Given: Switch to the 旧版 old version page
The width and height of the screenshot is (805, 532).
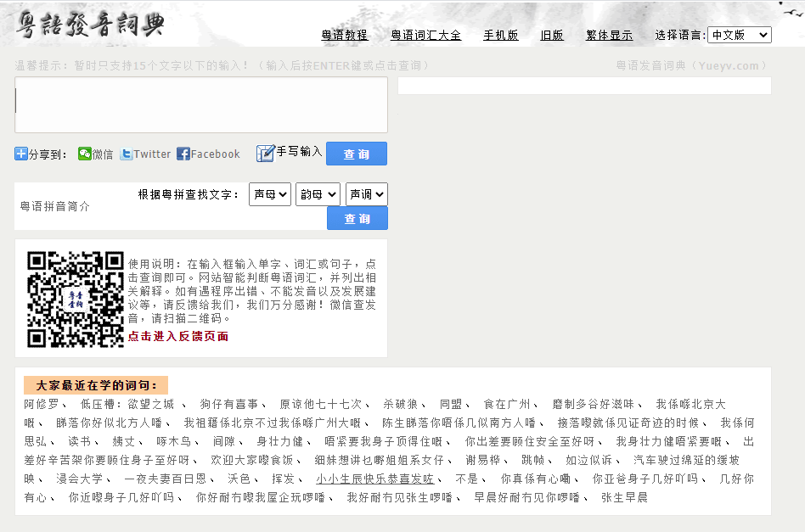Looking at the screenshot, I should (x=551, y=36).
